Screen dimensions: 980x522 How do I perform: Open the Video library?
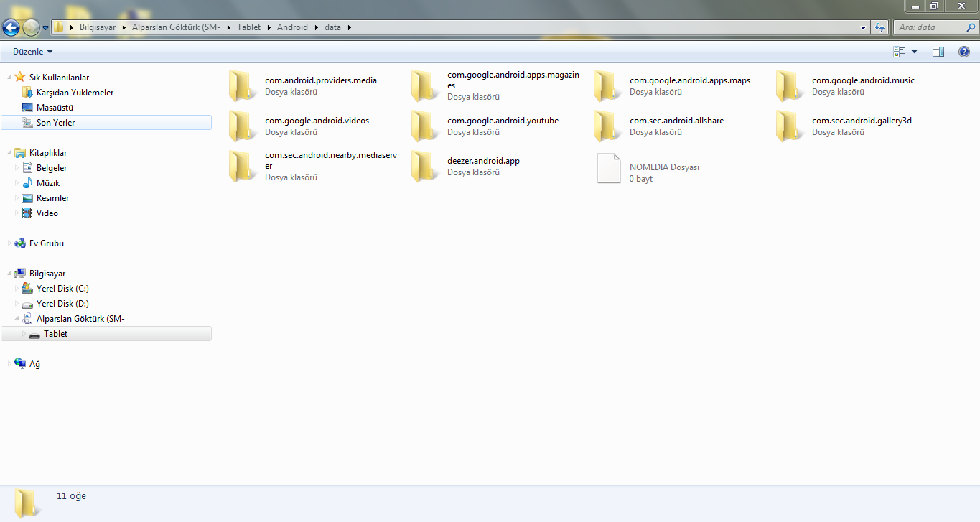point(47,213)
